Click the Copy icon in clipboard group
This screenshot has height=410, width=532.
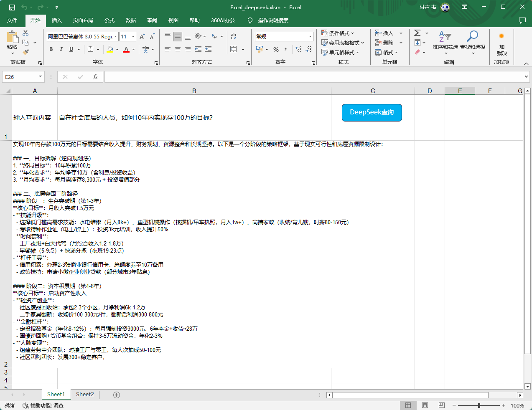point(25,43)
